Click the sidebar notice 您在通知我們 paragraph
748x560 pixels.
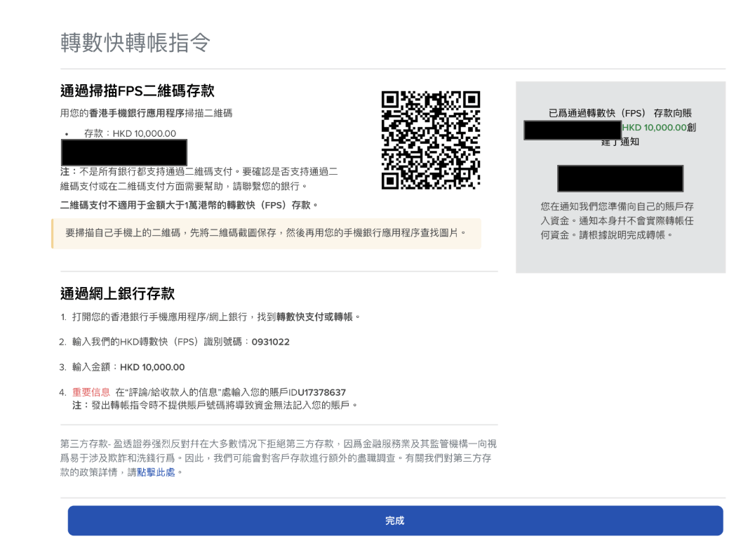pyautogui.click(x=617, y=221)
